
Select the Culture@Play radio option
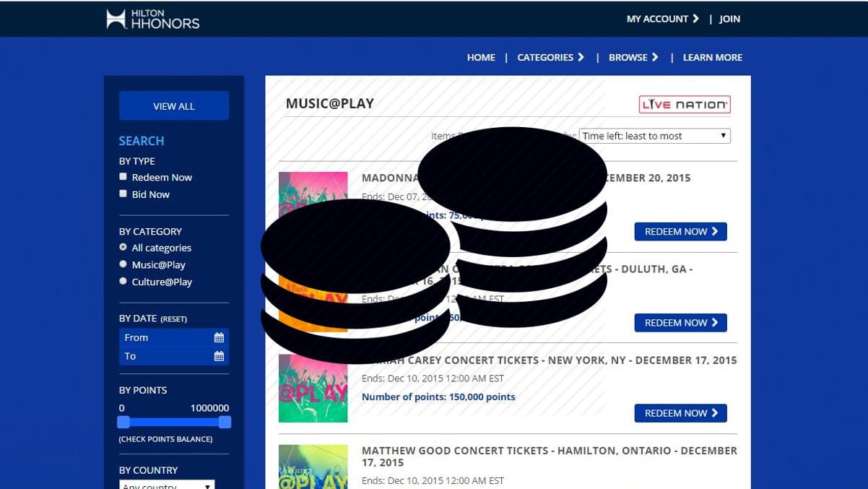coord(123,282)
